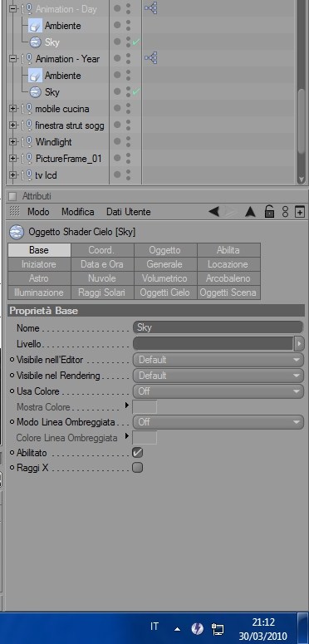The height and width of the screenshot is (644, 309).
Task: Toggle the Abilitato checkbox
Action: point(137,453)
